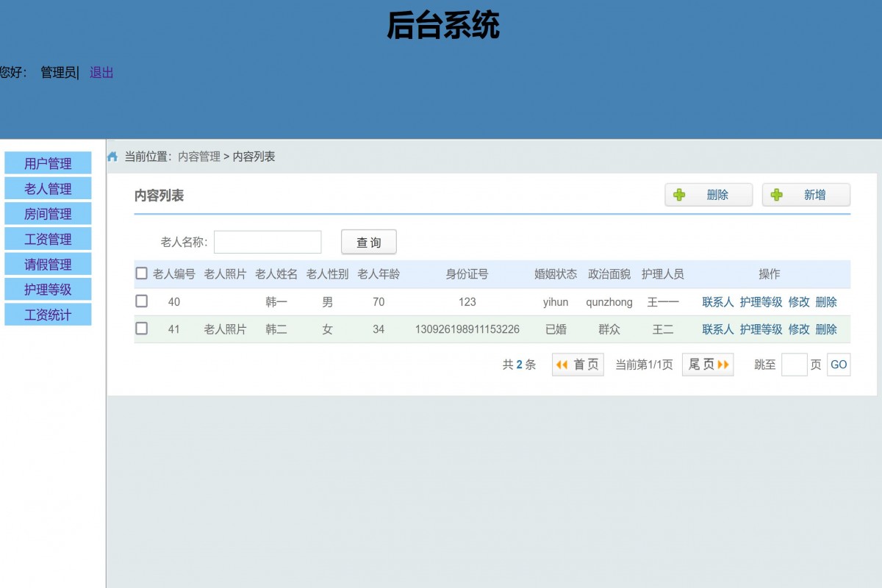Check the select-all checkbox in table header
This screenshot has width=882, height=588.
point(141,273)
